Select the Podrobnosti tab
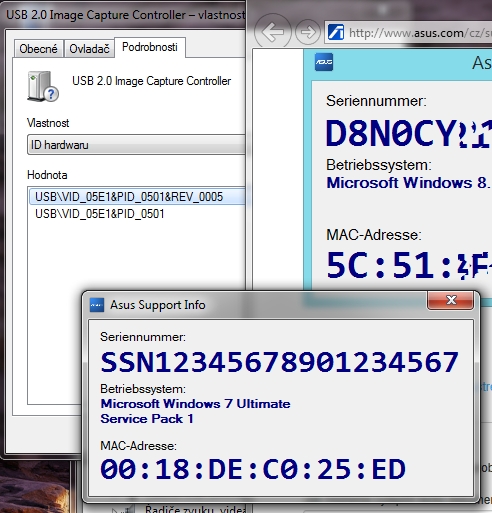 (x=150, y=47)
